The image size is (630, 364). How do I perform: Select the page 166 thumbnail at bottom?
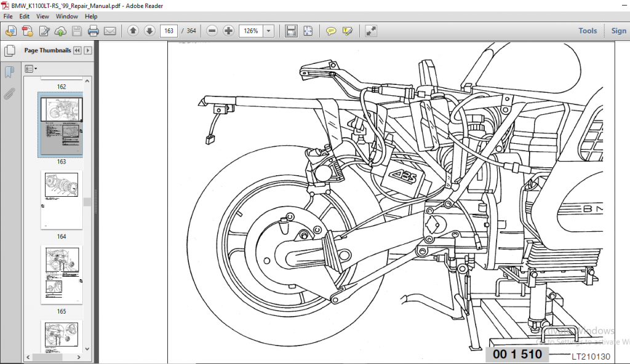62,337
